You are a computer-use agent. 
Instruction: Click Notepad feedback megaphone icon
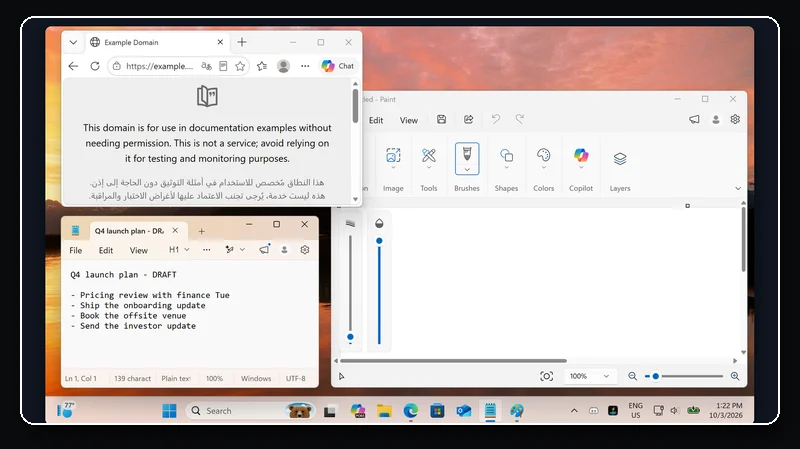coord(264,250)
